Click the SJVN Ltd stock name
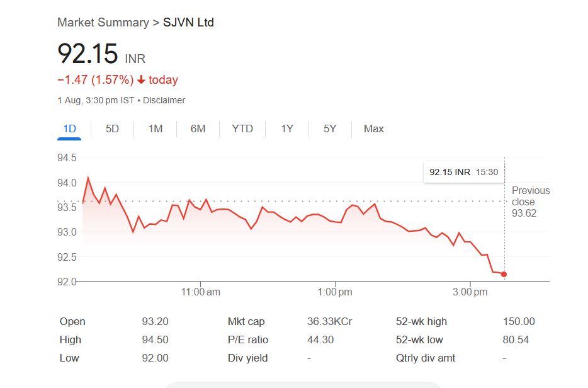This screenshot has height=388, width=588. click(x=189, y=23)
